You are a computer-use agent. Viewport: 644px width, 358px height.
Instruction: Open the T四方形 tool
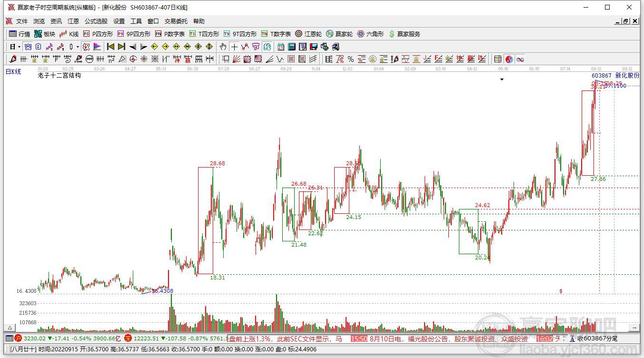point(204,34)
